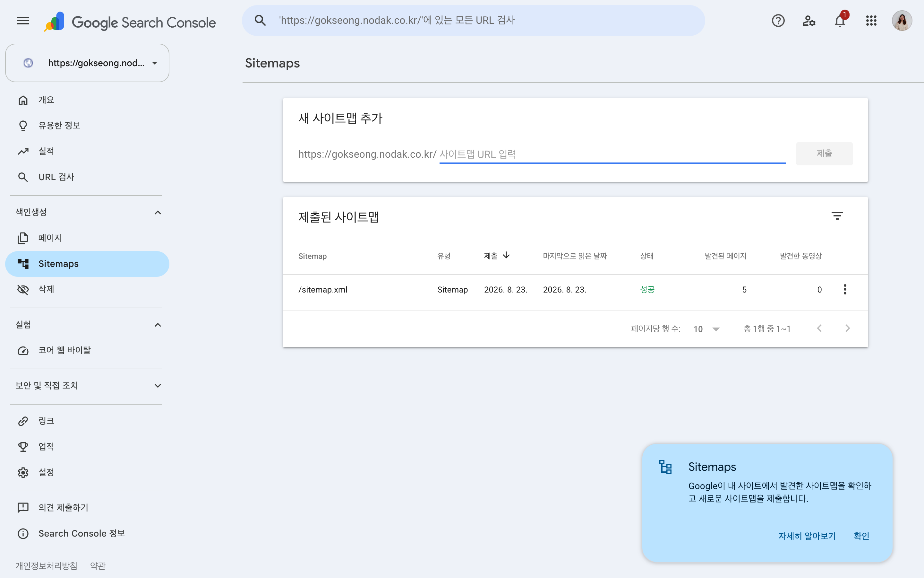The image size is (924, 578).
Task: Click the URL inspection search field
Action: pyautogui.click(x=474, y=21)
